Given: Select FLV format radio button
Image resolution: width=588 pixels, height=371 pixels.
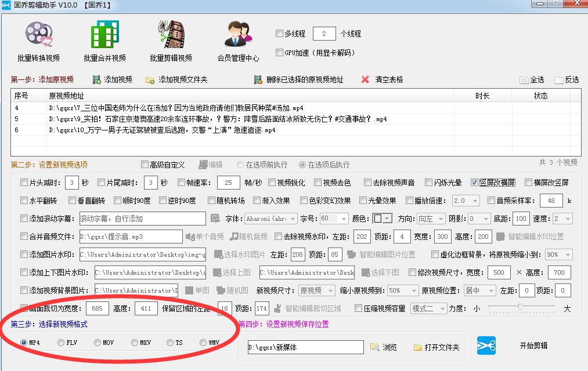Looking at the screenshot, I should coord(61,343).
